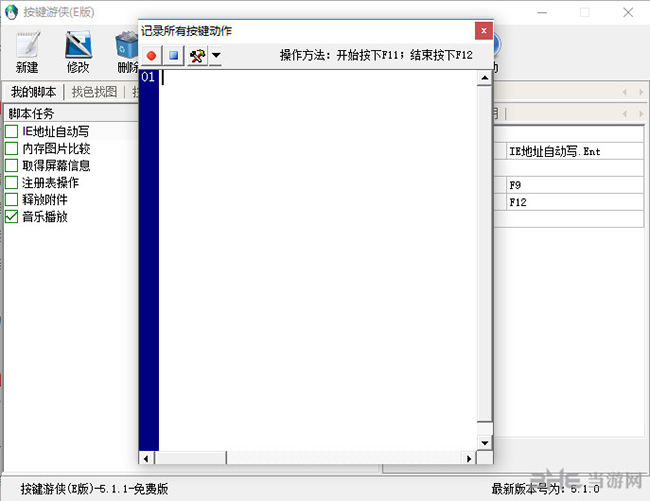Select the 注册表操作 script row text
This screenshot has height=501, width=650.
[51, 182]
